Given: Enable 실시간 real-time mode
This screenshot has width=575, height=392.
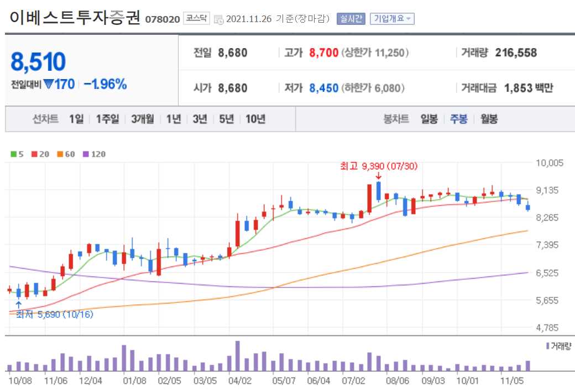Looking at the screenshot, I should (351, 17).
